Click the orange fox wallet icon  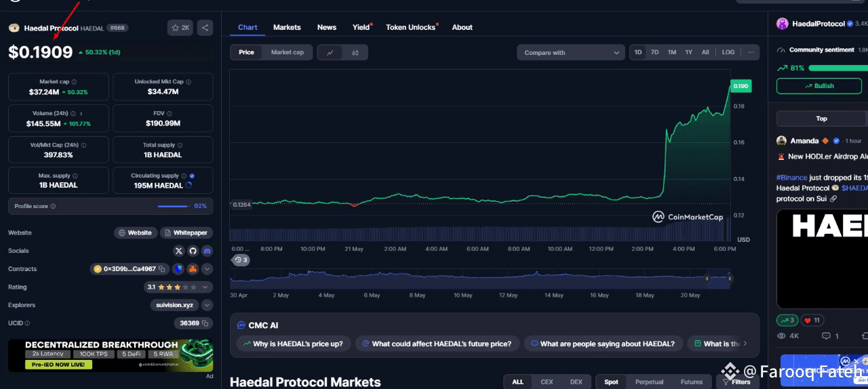pyautogui.click(x=193, y=269)
